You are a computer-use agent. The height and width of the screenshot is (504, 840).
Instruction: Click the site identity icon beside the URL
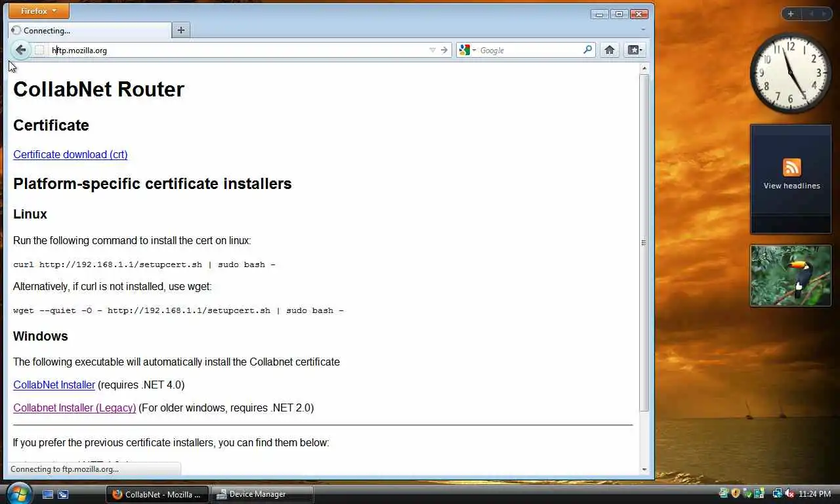coord(39,50)
